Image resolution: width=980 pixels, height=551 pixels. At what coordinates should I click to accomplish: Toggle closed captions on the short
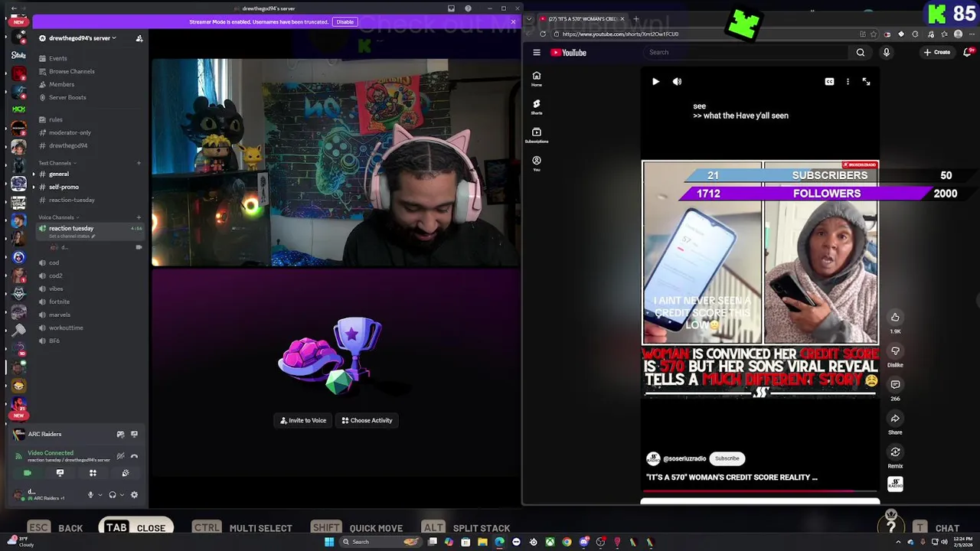[x=829, y=81]
